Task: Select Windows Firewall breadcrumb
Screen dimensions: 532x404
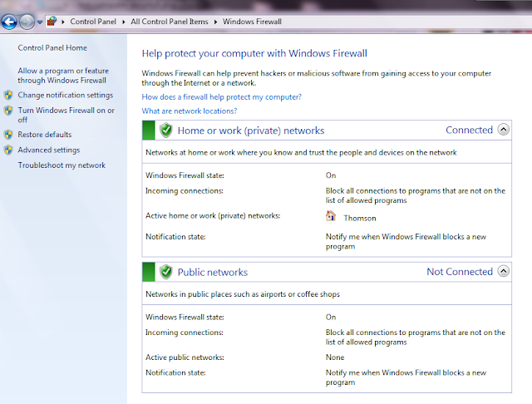Action: (x=252, y=22)
